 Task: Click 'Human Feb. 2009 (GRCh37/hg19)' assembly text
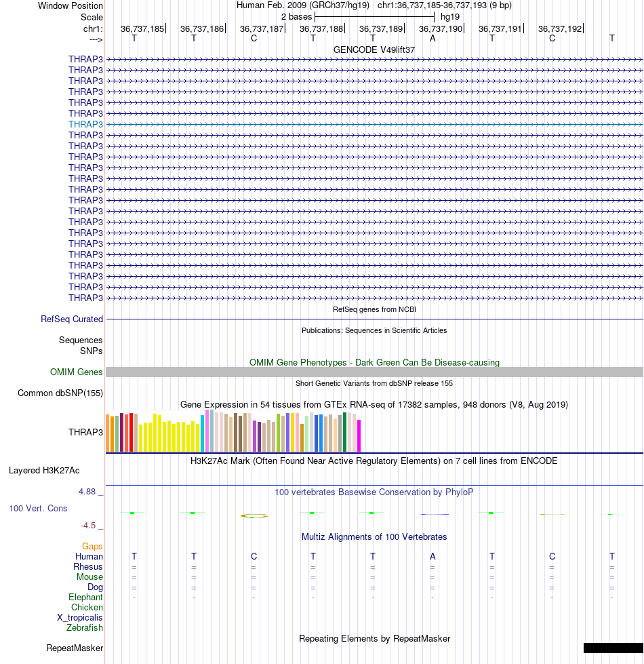click(303, 5)
